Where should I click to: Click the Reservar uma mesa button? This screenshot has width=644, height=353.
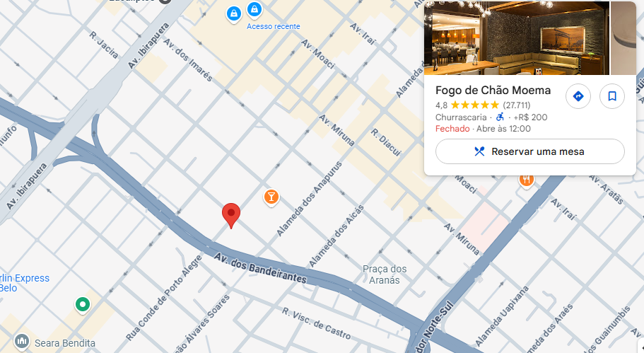tap(529, 151)
